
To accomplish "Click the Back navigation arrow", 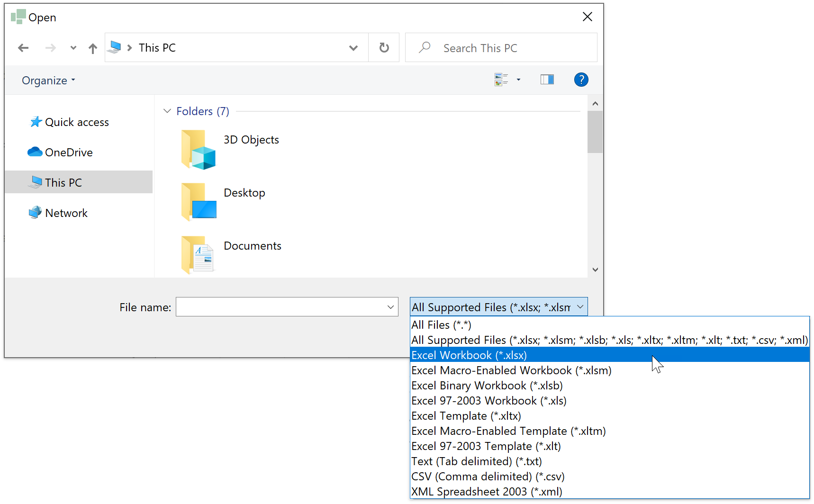I will coord(23,48).
